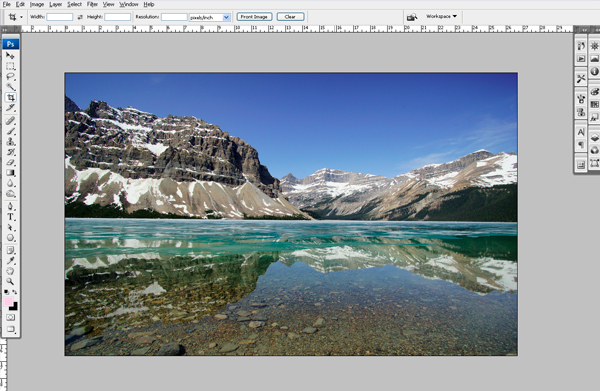Open the pixels/inch resolution units dropdown
Image resolution: width=600 pixels, height=391 pixels.
point(226,17)
